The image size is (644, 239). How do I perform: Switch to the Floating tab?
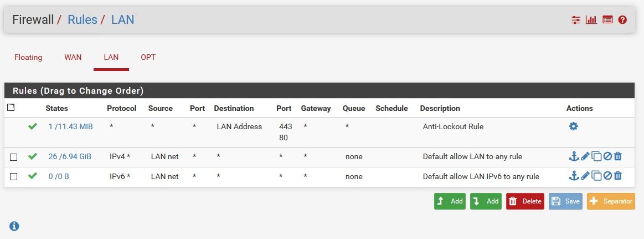pyautogui.click(x=28, y=57)
